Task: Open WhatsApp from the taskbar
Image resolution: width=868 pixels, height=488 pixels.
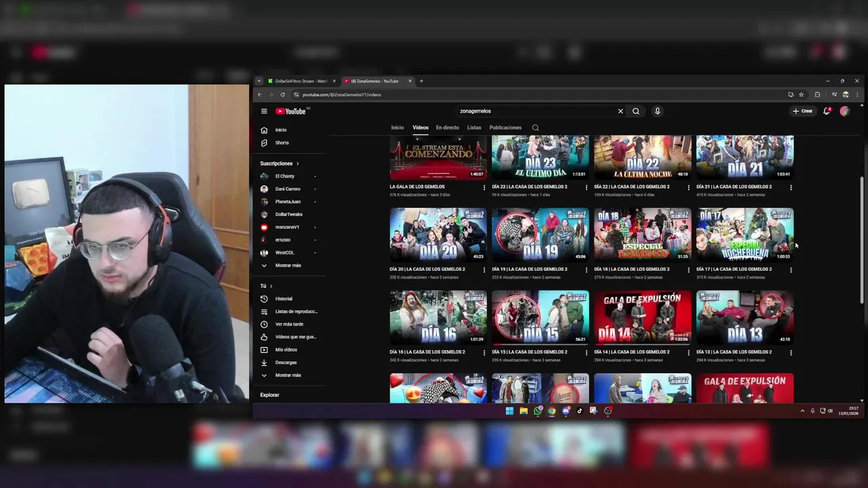Action: pos(538,411)
